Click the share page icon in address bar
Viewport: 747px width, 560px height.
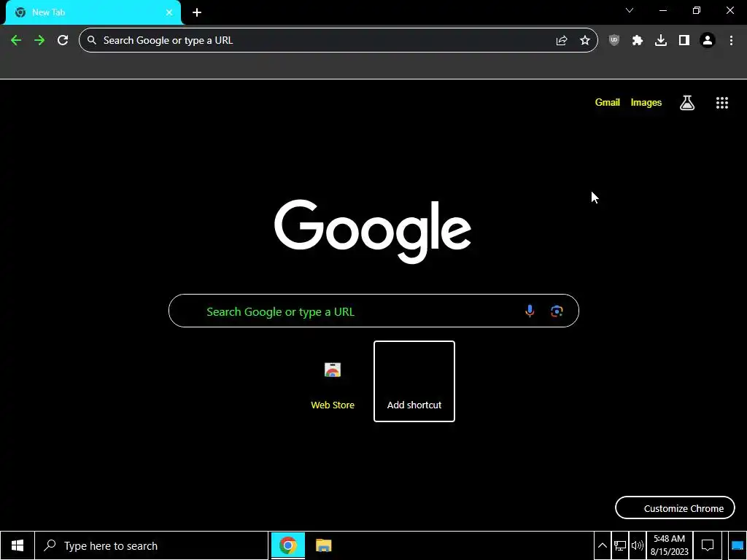point(562,41)
